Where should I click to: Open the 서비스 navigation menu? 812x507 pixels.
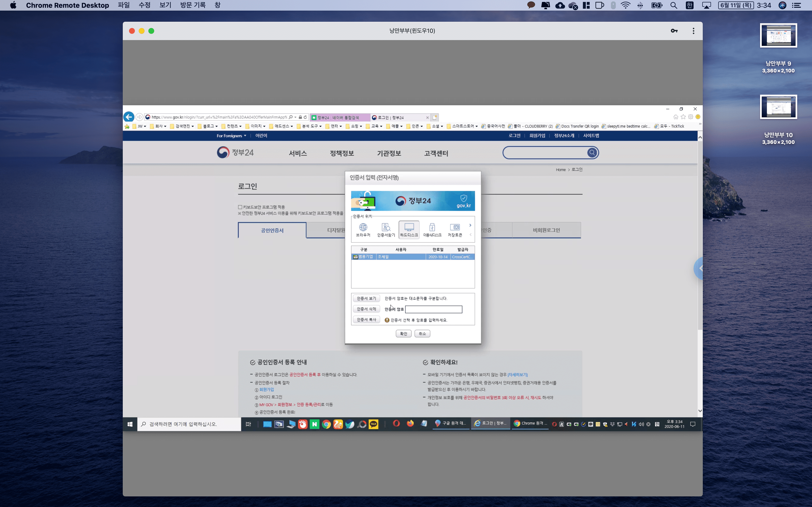298,153
